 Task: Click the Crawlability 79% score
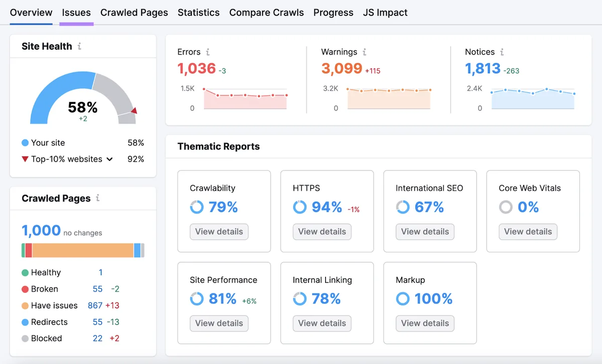(x=223, y=207)
